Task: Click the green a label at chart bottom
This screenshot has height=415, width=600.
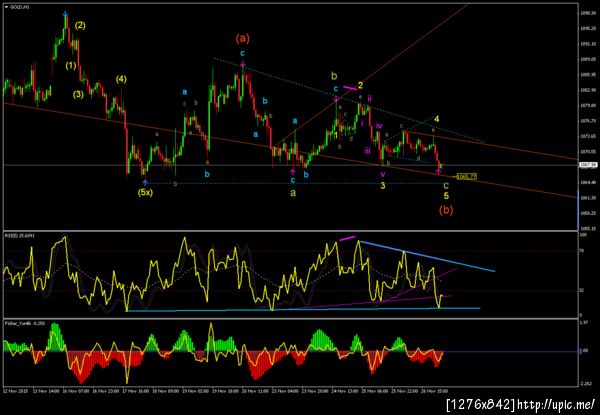Action: pos(293,193)
